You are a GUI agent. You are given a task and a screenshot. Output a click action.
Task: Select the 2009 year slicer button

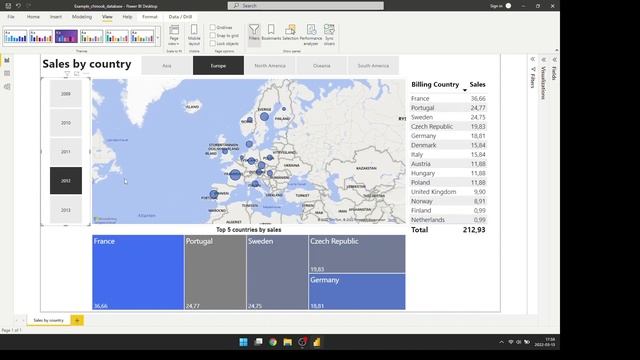[66, 93]
